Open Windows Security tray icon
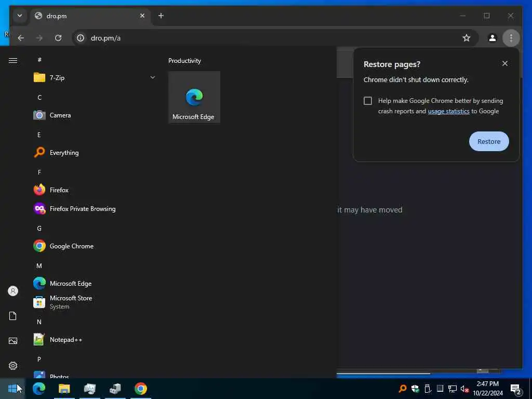Screen dimensions: 532x399 coord(415,389)
